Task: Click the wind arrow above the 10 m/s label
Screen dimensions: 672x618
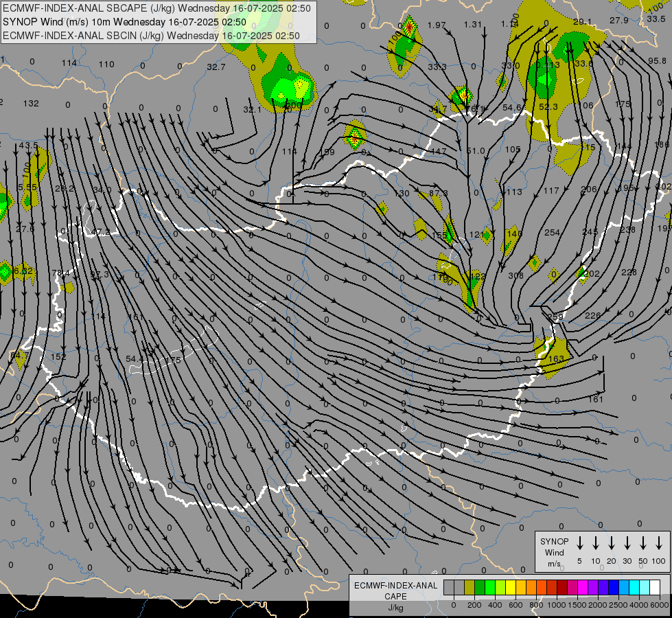Action: [595, 543]
